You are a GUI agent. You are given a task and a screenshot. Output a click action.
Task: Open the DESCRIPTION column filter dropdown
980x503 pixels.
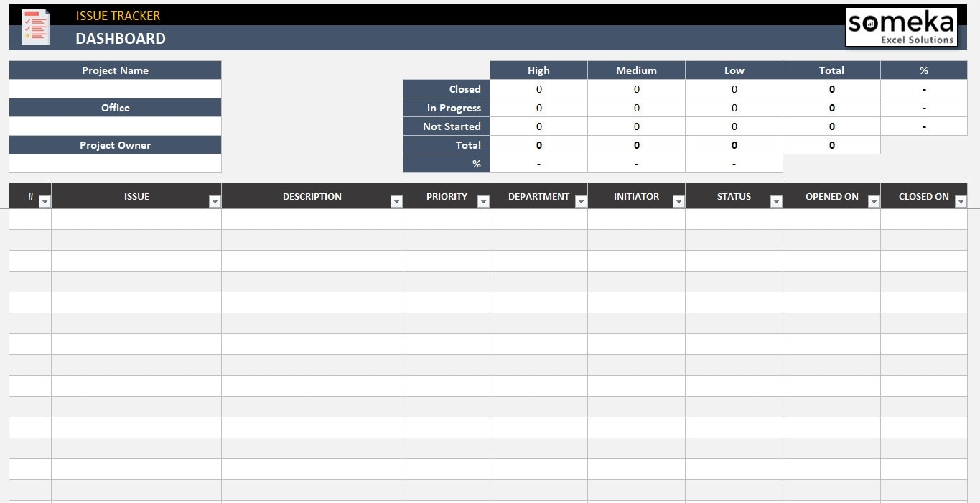coord(396,202)
